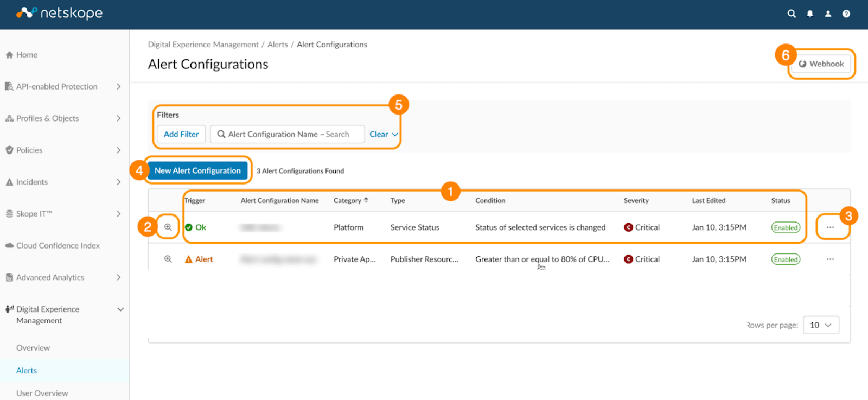Click New Alert Configuration button
868x400 pixels.
[197, 170]
